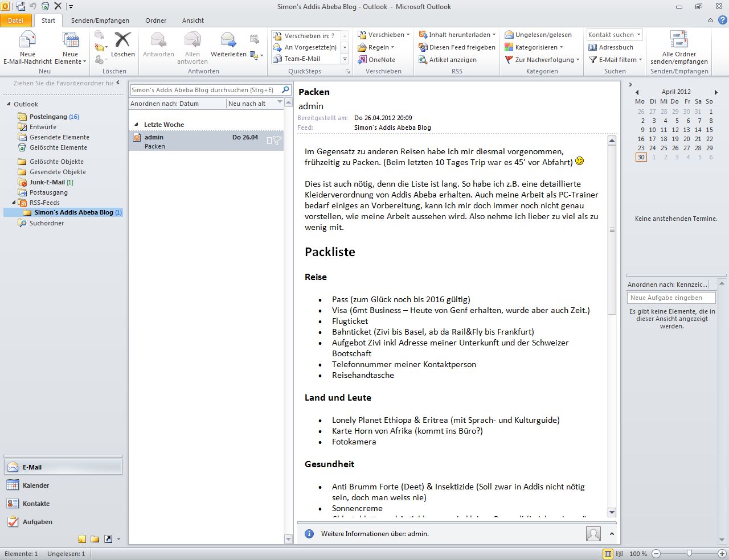Viewport: 729px width, 560px height.
Task: Open Aufgaben in navigation pane
Action: (37, 522)
